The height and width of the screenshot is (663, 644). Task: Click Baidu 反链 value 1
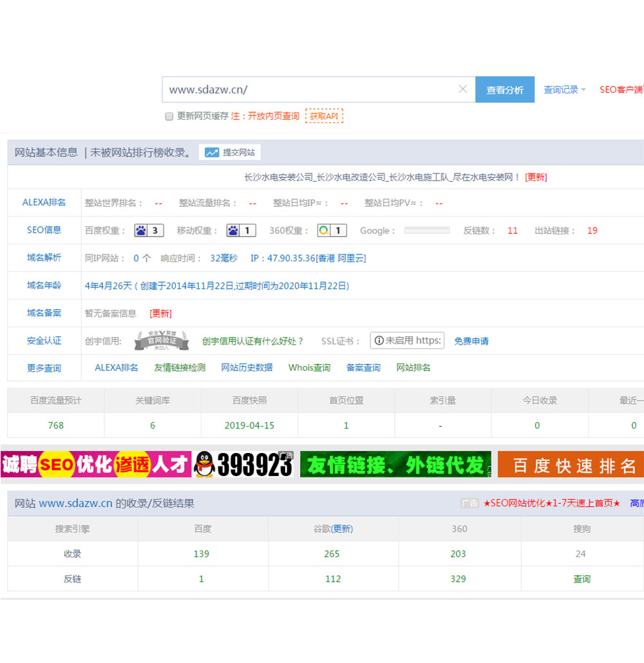click(201, 579)
